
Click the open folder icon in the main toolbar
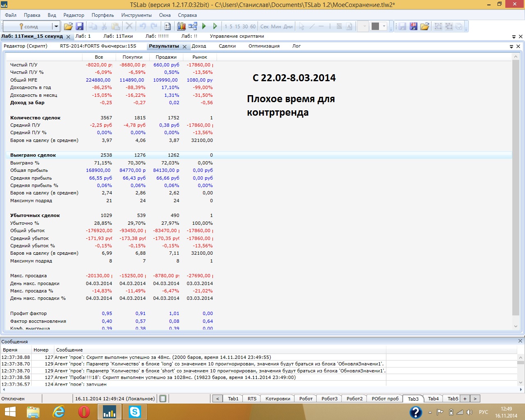tap(68, 26)
